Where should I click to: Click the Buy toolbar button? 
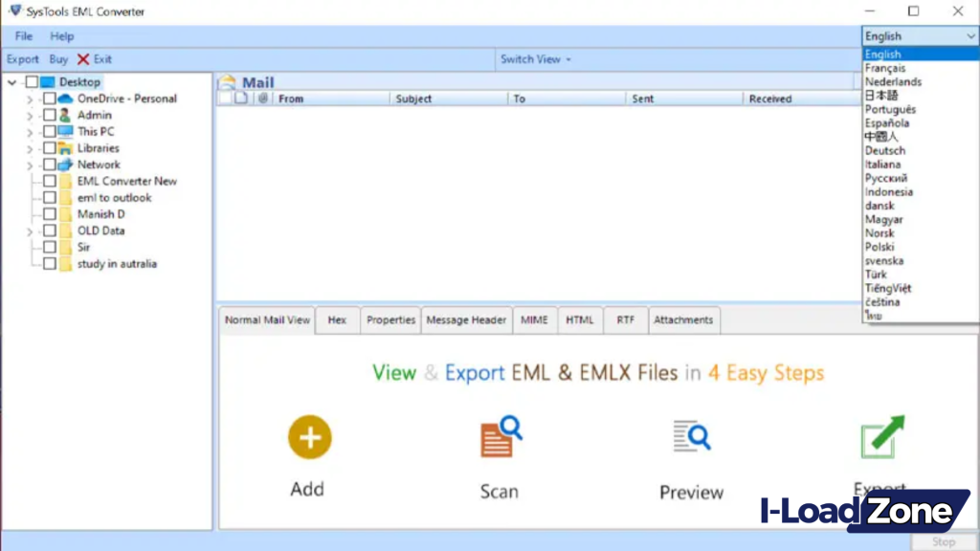coord(58,59)
